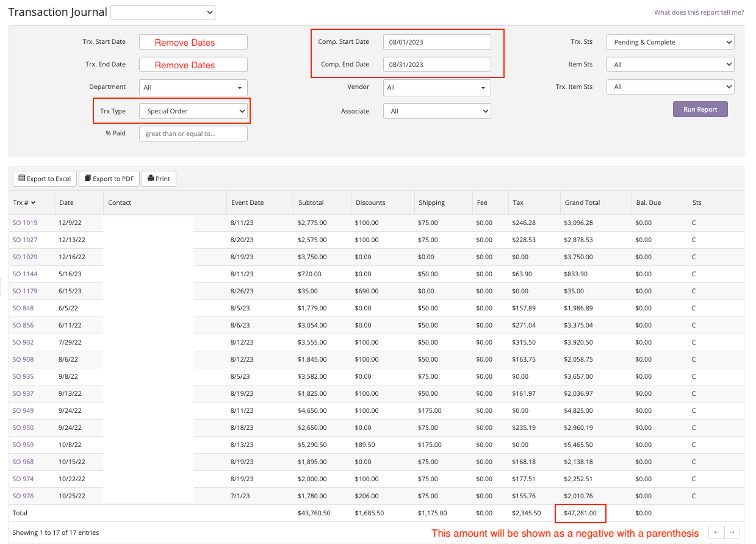Open 'What does this report tell me?' link

[x=699, y=12]
